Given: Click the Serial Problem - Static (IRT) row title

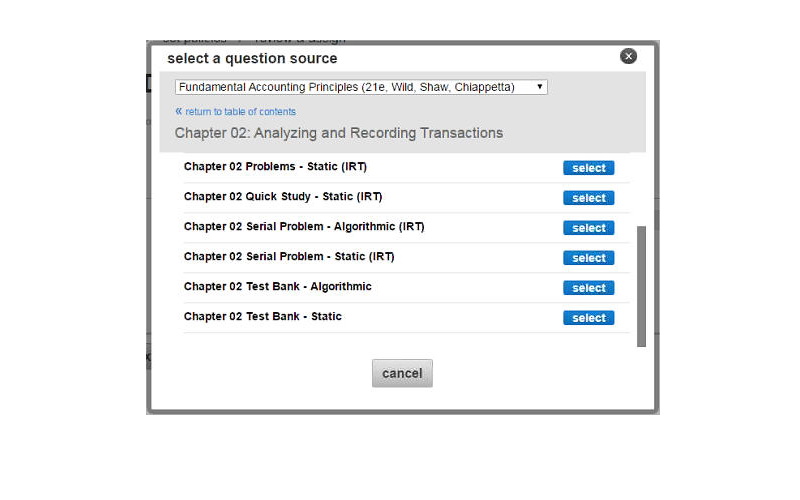Looking at the screenshot, I should click(289, 257).
